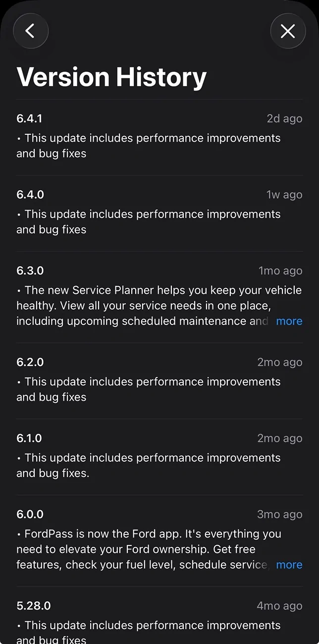Screen dimensions: 319x644
Task: Select the 6.4.1 version entry
Action: [30, 118]
